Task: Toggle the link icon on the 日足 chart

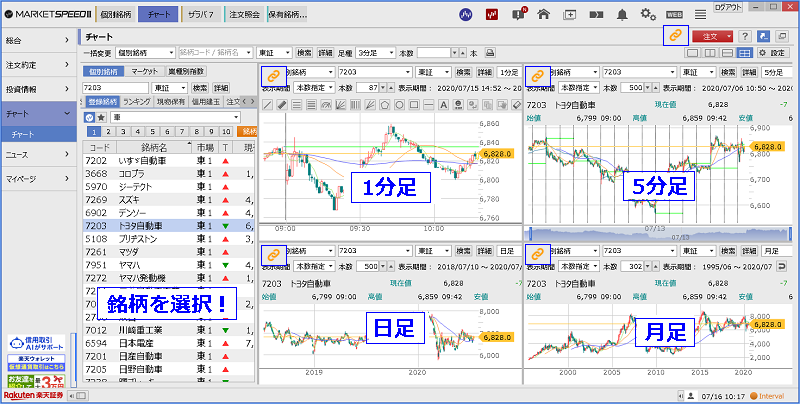Action: 273,254
